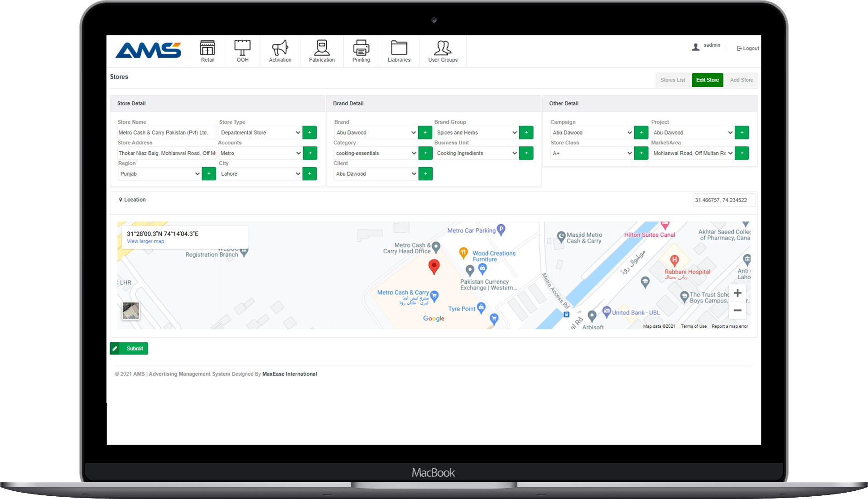Open View larger map link
The height and width of the screenshot is (499, 868).
145,241
